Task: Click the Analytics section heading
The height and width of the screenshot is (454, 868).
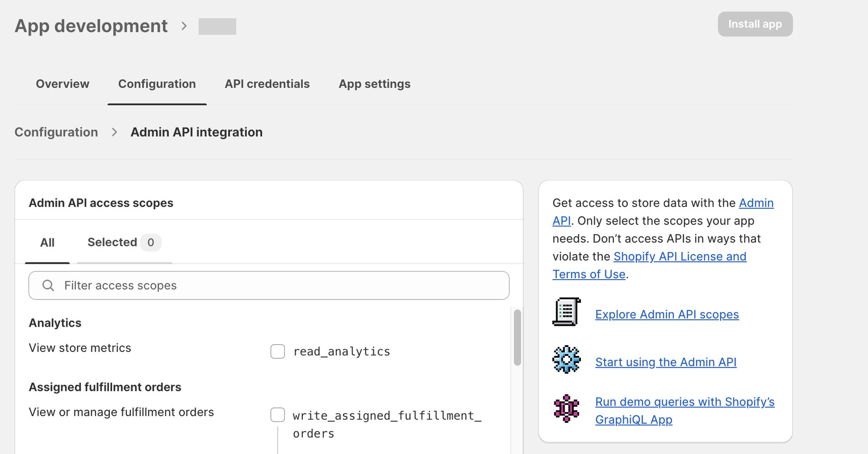Action: pyautogui.click(x=55, y=323)
